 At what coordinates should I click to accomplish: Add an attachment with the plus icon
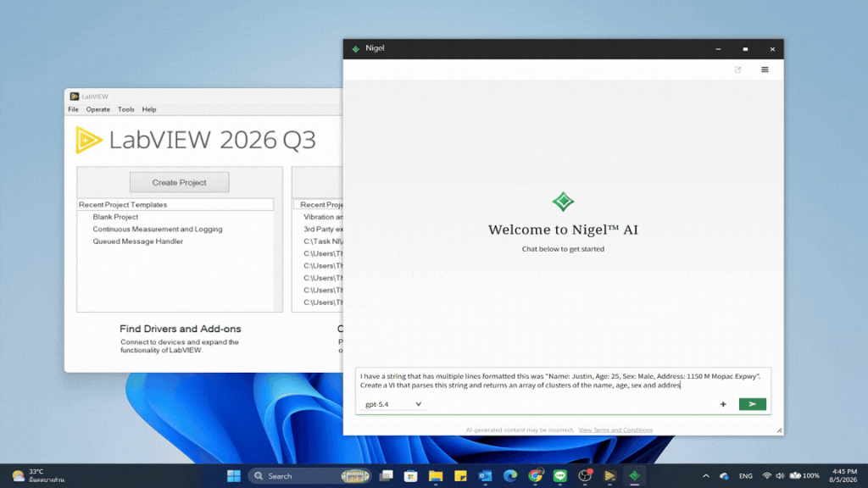(x=723, y=404)
